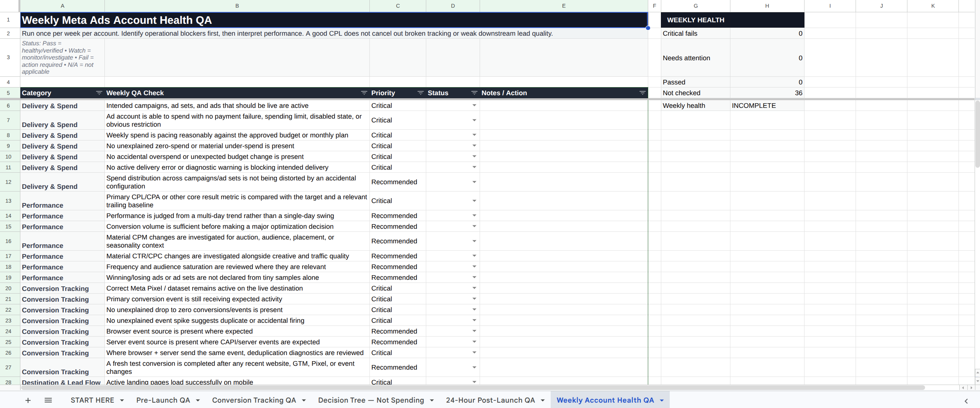
Task: Open Status dropdown for 'Correct Meta Pixel' row
Action: [474, 288]
